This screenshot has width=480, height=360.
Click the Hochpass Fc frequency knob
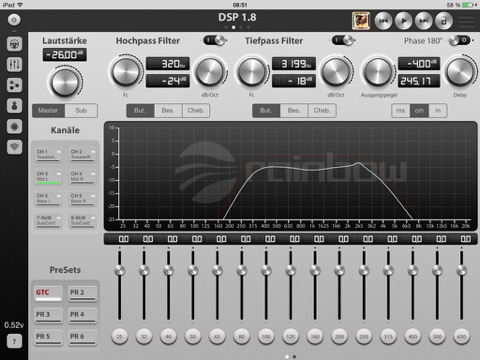[125, 72]
